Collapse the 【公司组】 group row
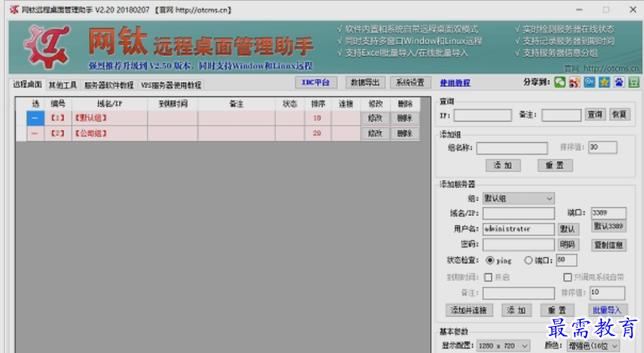The height and width of the screenshot is (353, 644). 36,133
